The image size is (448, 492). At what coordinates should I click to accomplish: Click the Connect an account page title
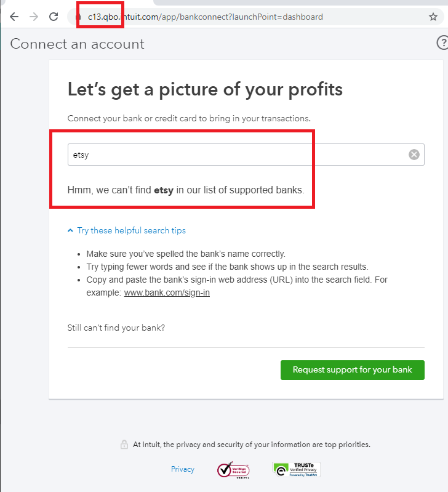click(x=78, y=44)
